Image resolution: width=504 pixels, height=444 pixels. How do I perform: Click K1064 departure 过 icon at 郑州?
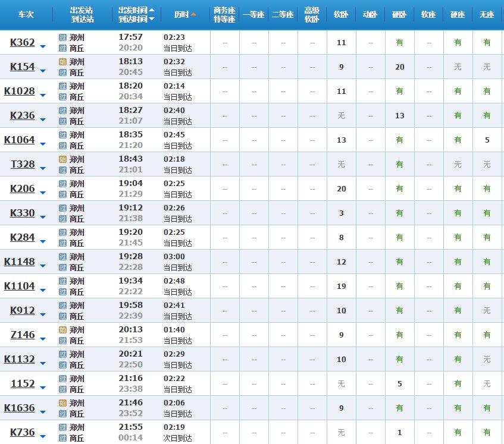[x=62, y=135]
